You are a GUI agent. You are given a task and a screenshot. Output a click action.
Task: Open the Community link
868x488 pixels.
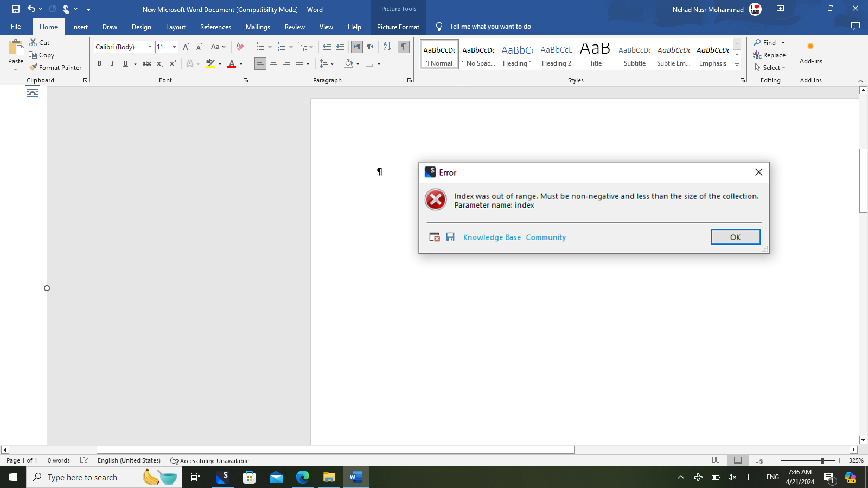point(546,237)
